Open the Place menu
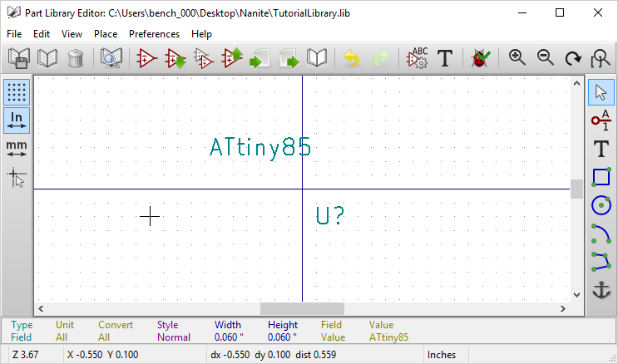618x364 pixels. (106, 34)
